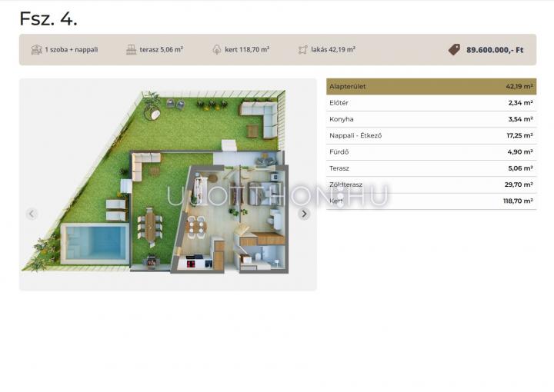Click the 'terasz 5,06 m²' label
554x392 pixels.
click(x=161, y=50)
